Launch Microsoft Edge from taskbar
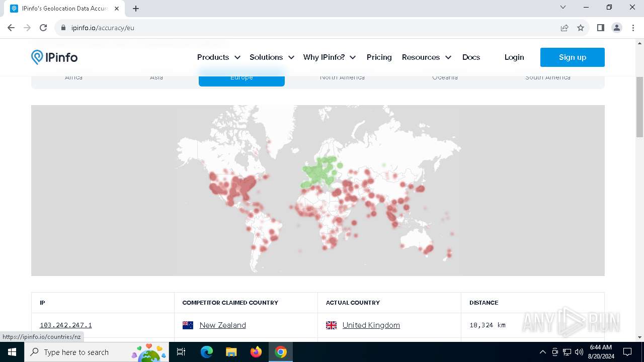Image resolution: width=644 pixels, height=362 pixels. point(207,352)
